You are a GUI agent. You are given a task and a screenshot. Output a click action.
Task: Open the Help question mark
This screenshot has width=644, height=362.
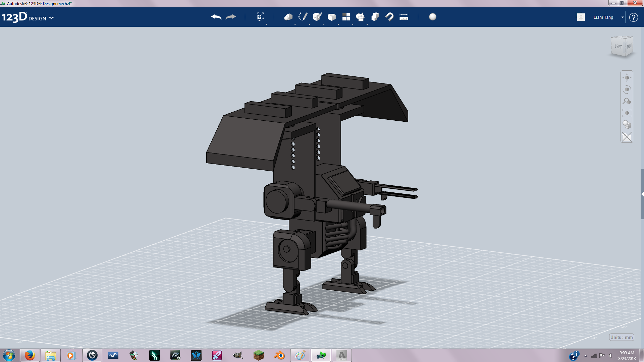[633, 17]
